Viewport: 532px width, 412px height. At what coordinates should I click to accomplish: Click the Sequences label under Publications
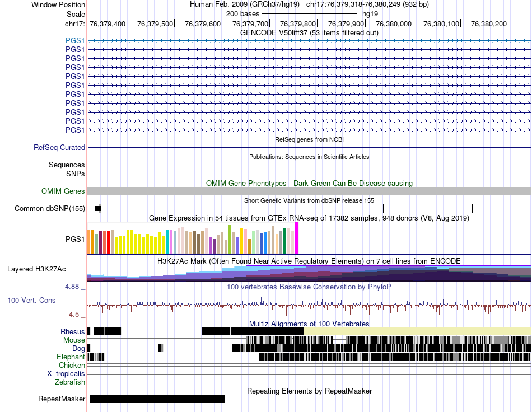[67, 165]
